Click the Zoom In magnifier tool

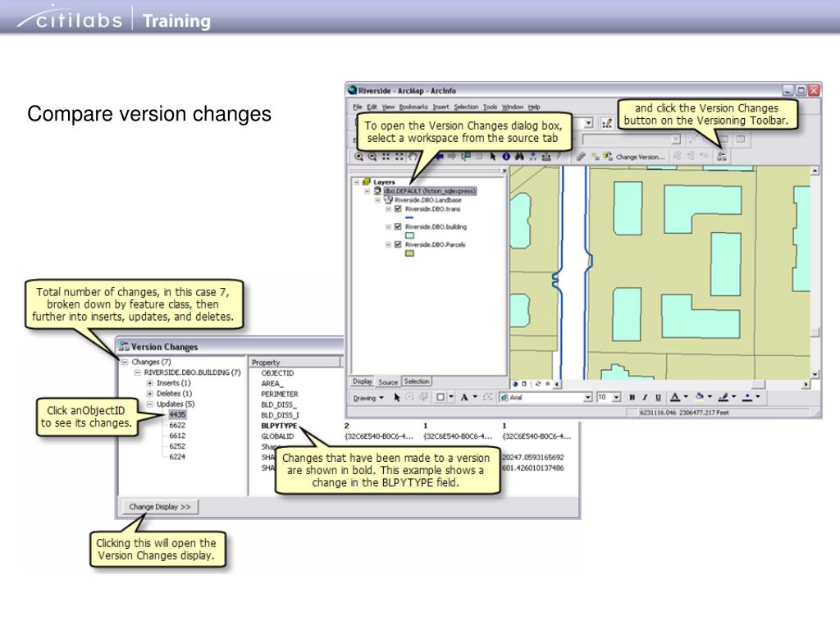358,157
